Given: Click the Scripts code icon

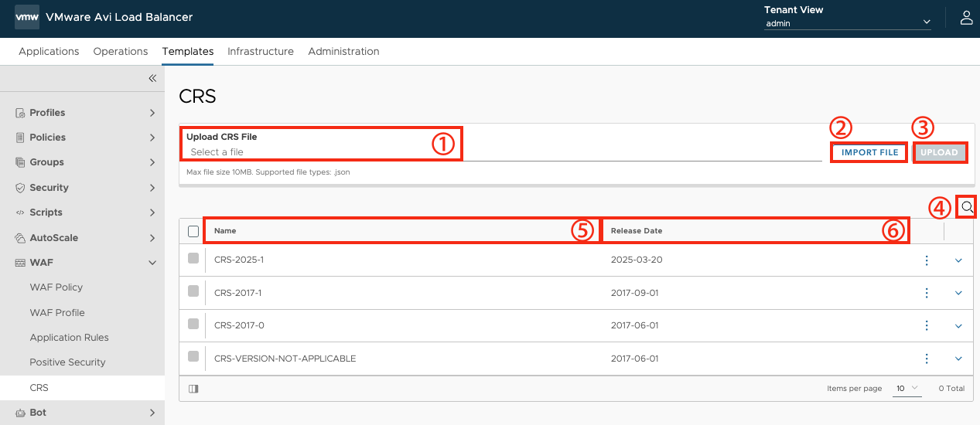Looking at the screenshot, I should point(21,212).
